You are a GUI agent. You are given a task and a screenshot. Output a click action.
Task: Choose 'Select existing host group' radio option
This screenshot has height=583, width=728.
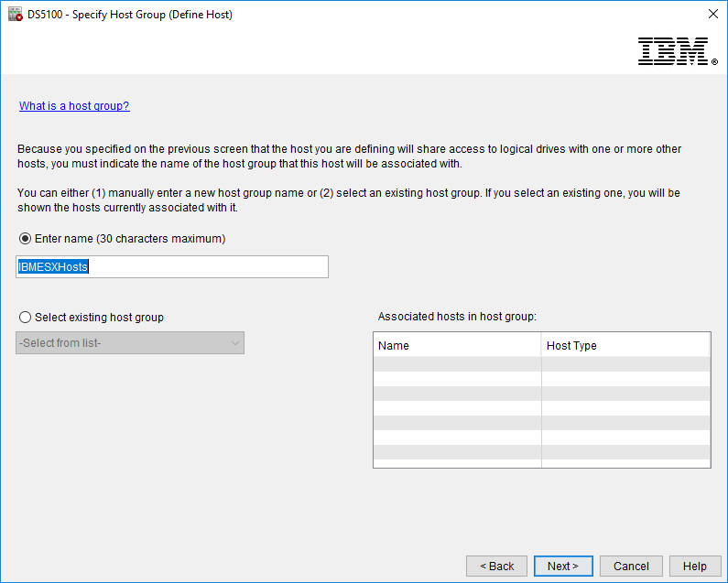coord(25,317)
